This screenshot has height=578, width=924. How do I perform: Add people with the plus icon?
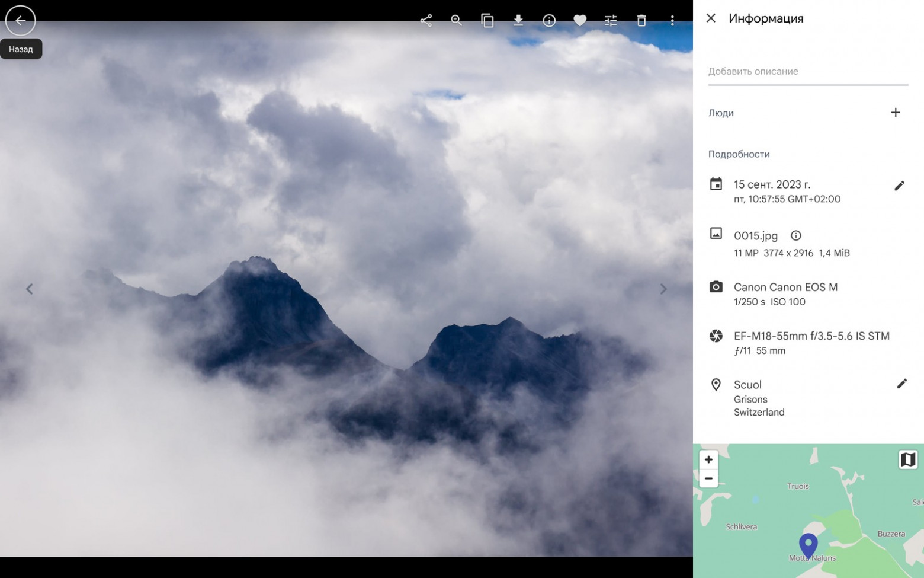click(896, 113)
